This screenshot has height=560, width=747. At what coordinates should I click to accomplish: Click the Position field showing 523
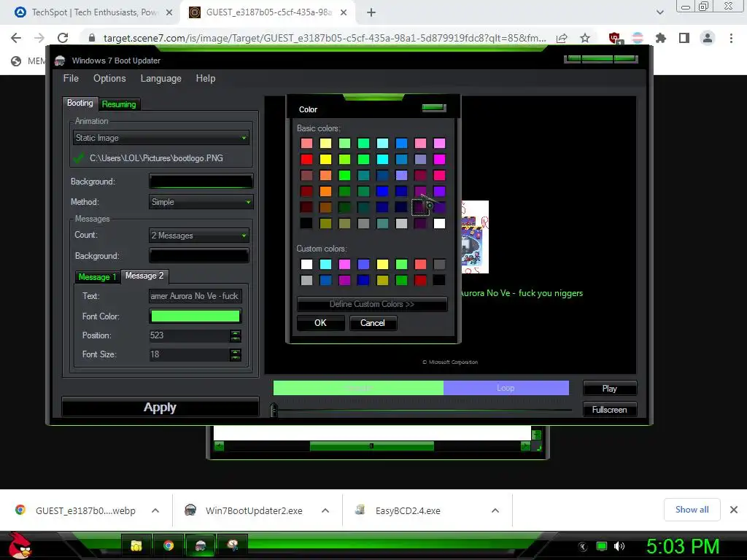click(189, 335)
